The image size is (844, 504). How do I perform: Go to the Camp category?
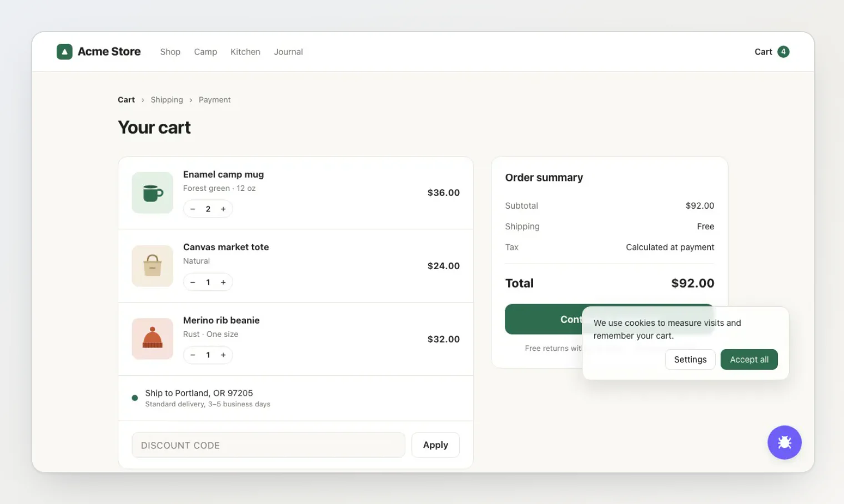tap(205, 52)
